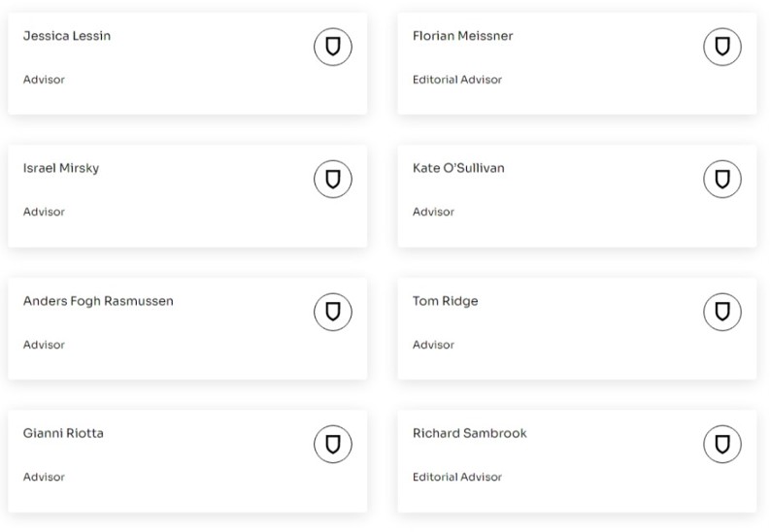Click 'Editorial Advisor' label under Florian Meissner
The image size is (770, 532).
457,80
